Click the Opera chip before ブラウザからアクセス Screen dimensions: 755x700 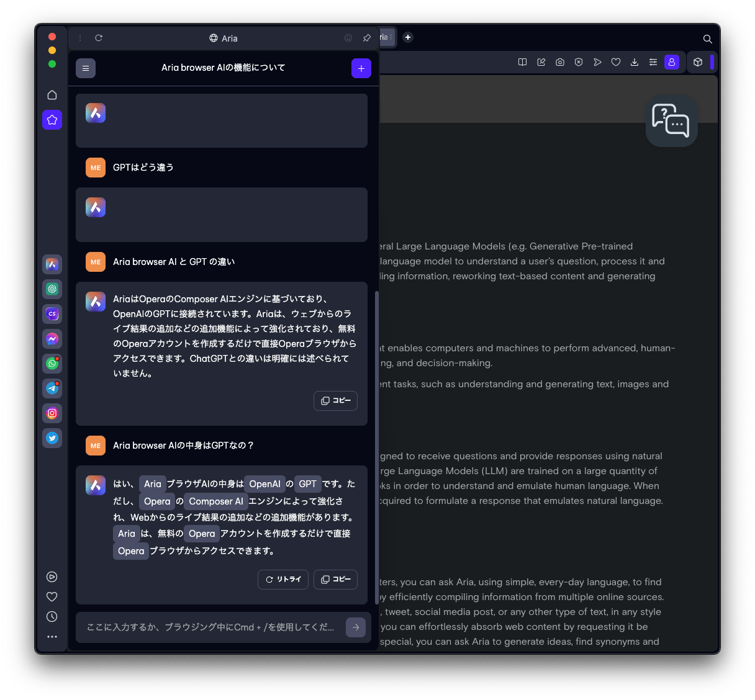[x=131, y=551]
